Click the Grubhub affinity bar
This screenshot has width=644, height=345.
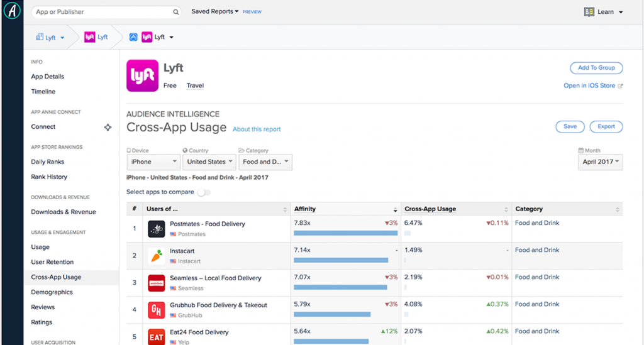pyautogui.click(x=332, y=314)
